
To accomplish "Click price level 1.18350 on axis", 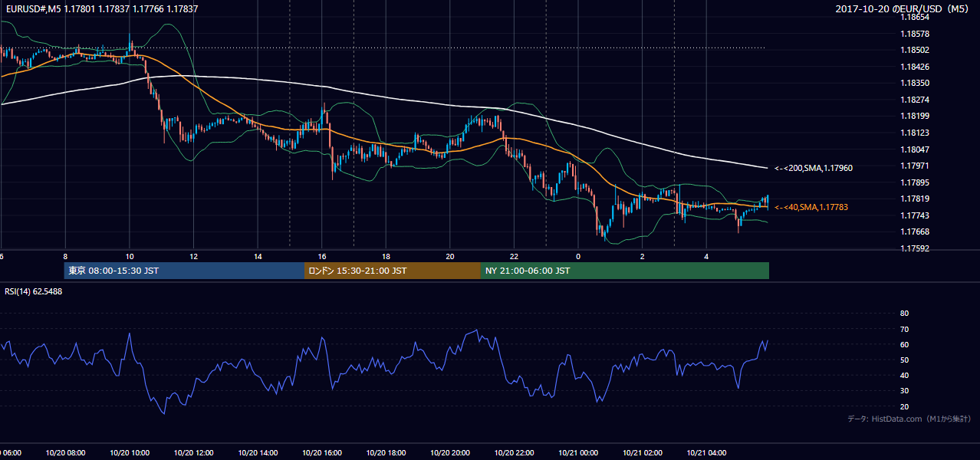I will [x=914, y=84].
